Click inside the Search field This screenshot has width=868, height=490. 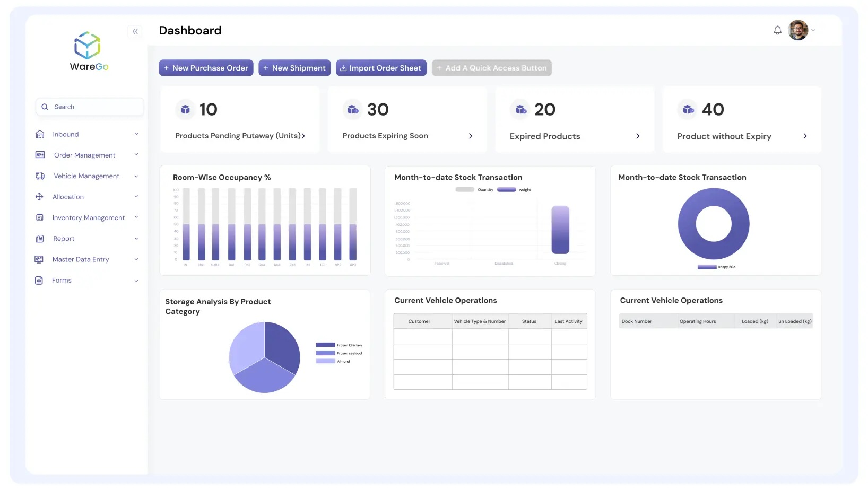89,107
